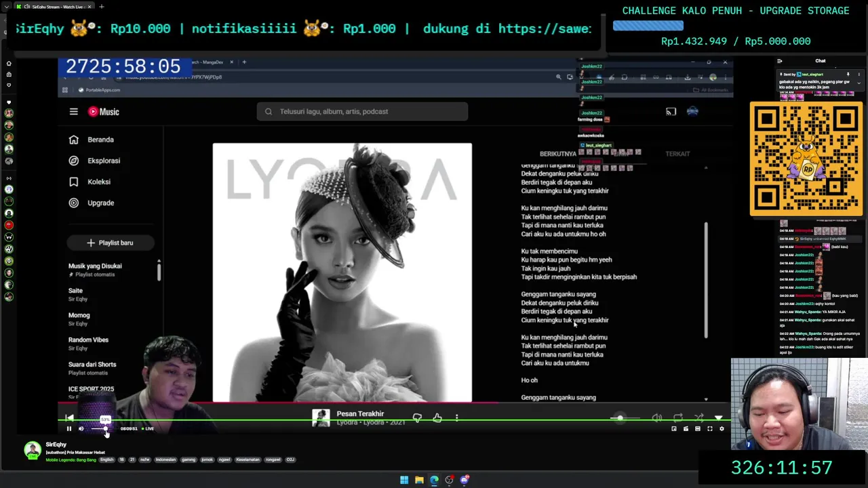Image resolution: width=868 pixels, height=488 pixels.
Task: Click the lyrics panel scrollbar
Action: tap(706, 281)
